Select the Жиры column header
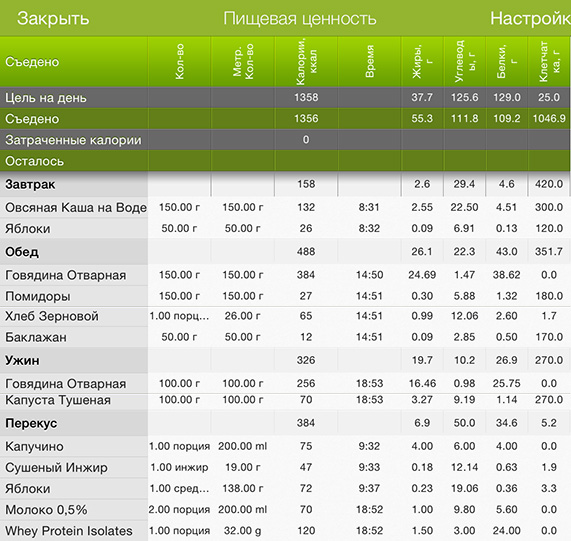 click(422, 62)
